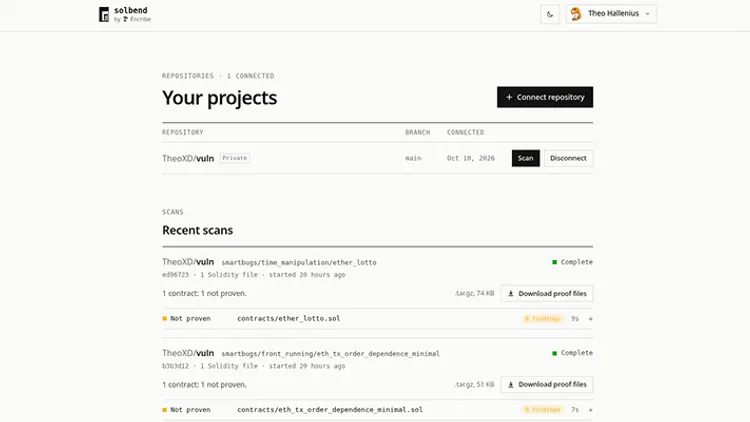
Task: Expand the ether_lotto.sol row with plus
Action: [x=590, y=319]
